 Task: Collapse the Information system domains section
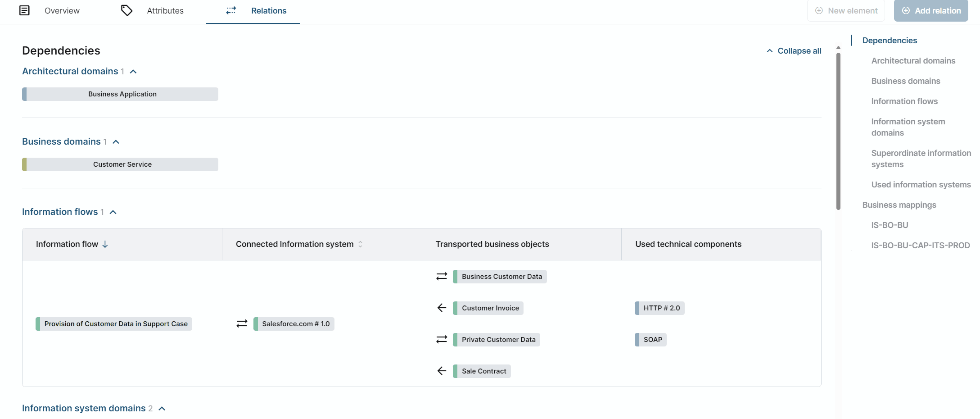tap(162, 409)
